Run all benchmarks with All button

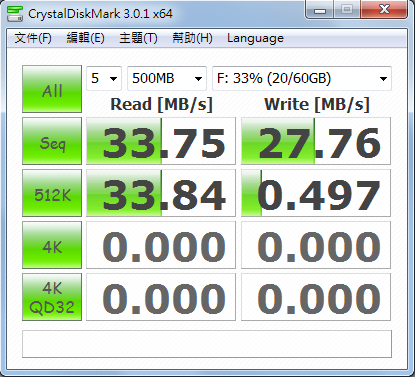52,89
